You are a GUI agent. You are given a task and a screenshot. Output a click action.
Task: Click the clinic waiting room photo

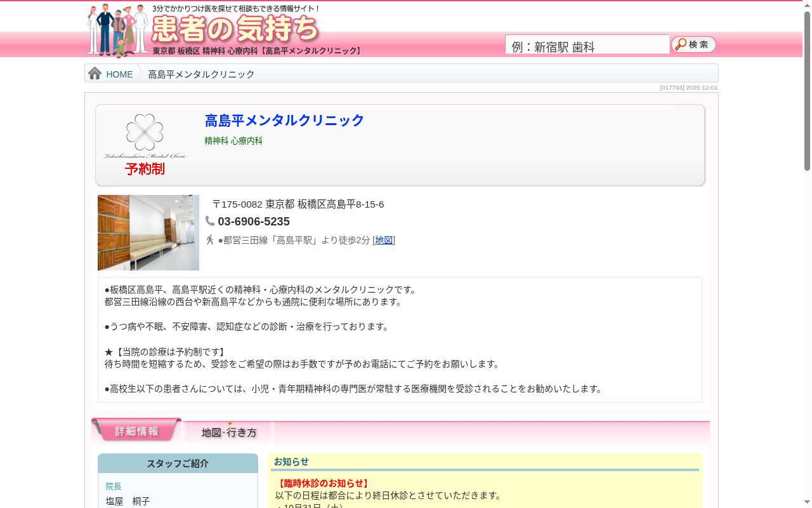[x=148, y=232]
